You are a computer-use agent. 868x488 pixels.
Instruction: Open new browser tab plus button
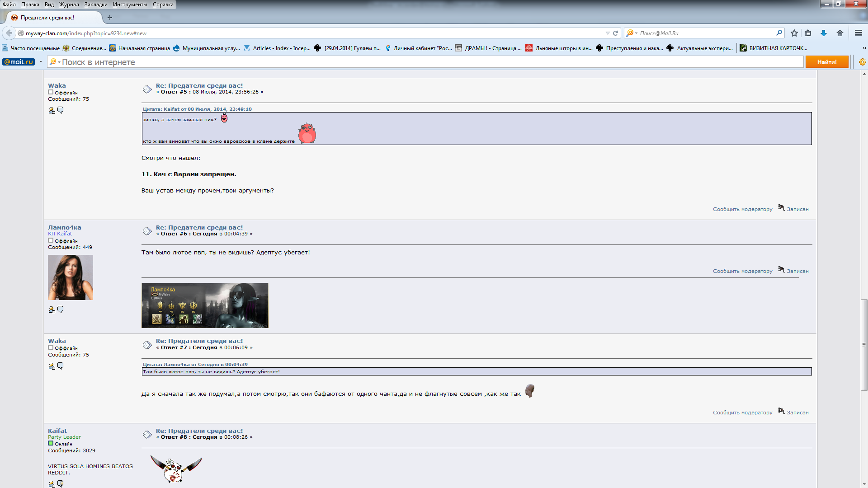[109, 18]
